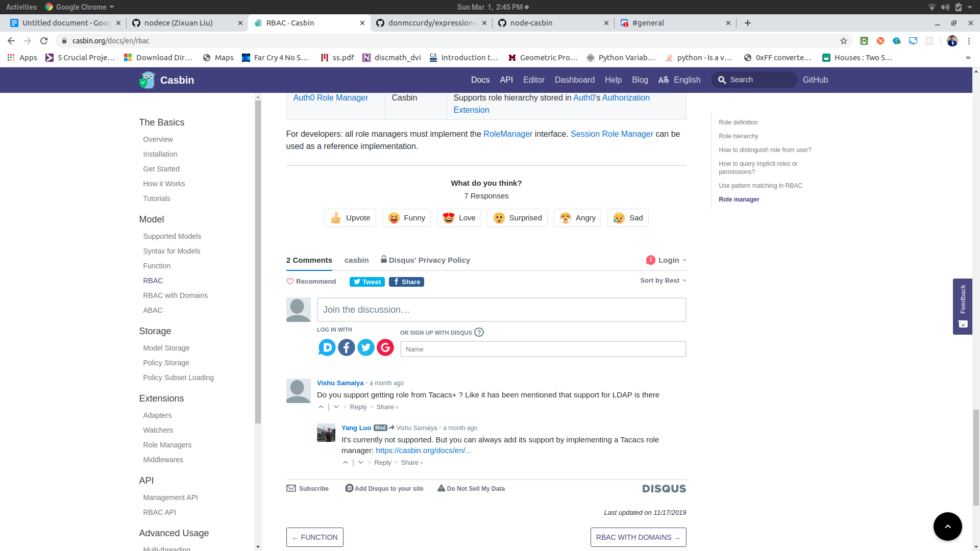Subscribe to the Disqus thread
This screenshot has width=980, height=551.
tap(307, 488)
